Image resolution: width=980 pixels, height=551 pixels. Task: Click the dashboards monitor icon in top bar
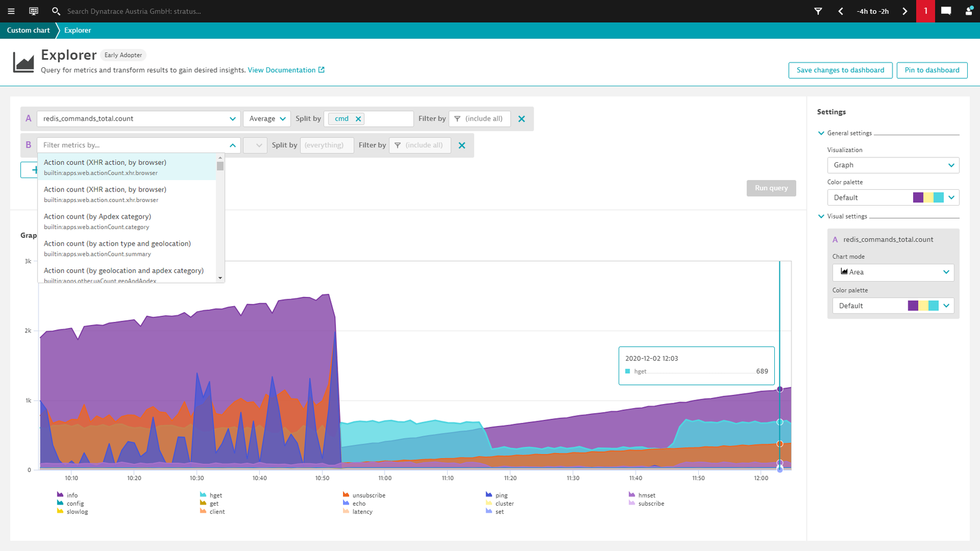click(x=34, y=11)
